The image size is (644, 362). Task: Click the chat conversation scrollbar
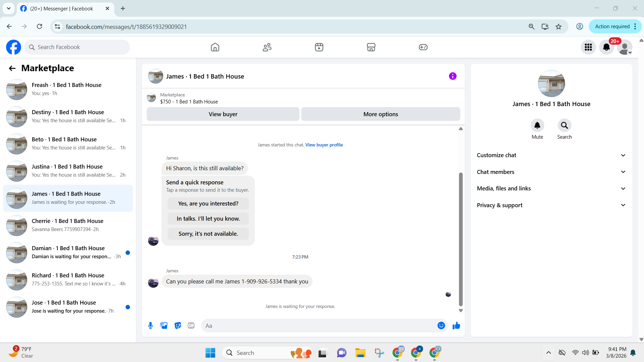click(x=461, y=239)
